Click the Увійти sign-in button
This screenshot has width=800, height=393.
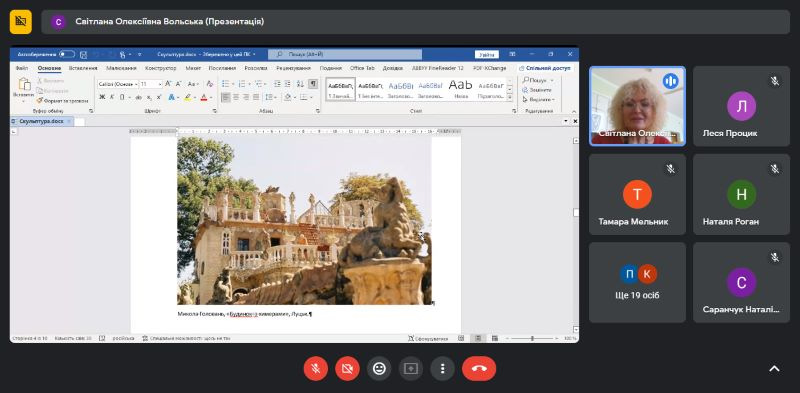coord(486,54)
